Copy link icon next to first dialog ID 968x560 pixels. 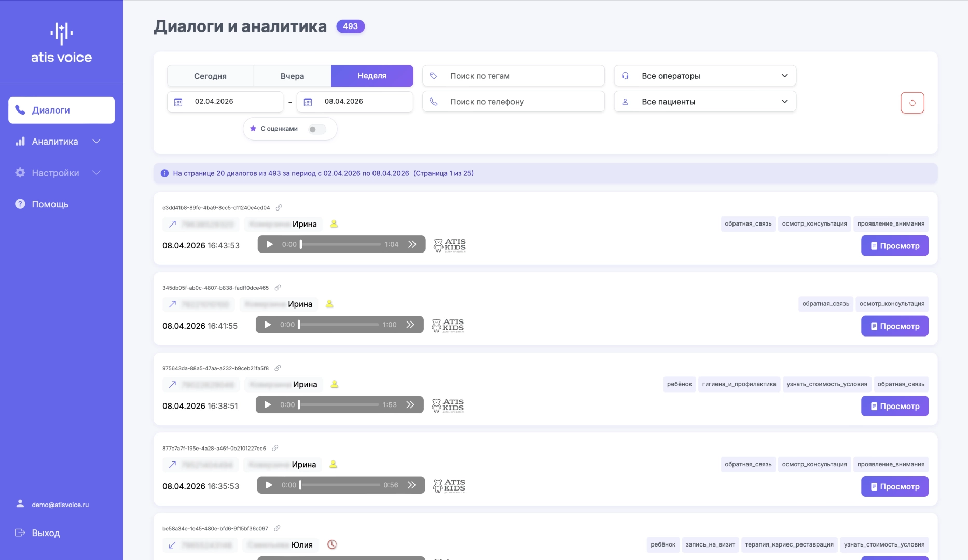(x=279, y=207)
